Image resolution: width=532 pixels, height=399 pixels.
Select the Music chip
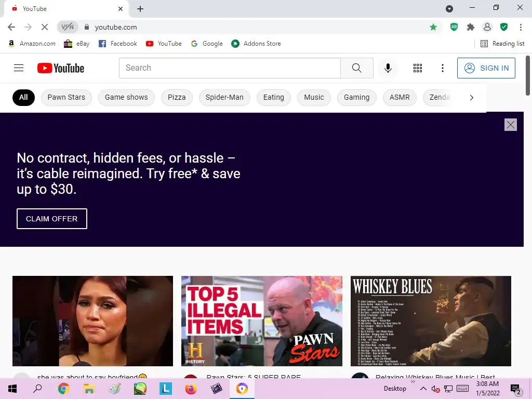click(314, 97)
